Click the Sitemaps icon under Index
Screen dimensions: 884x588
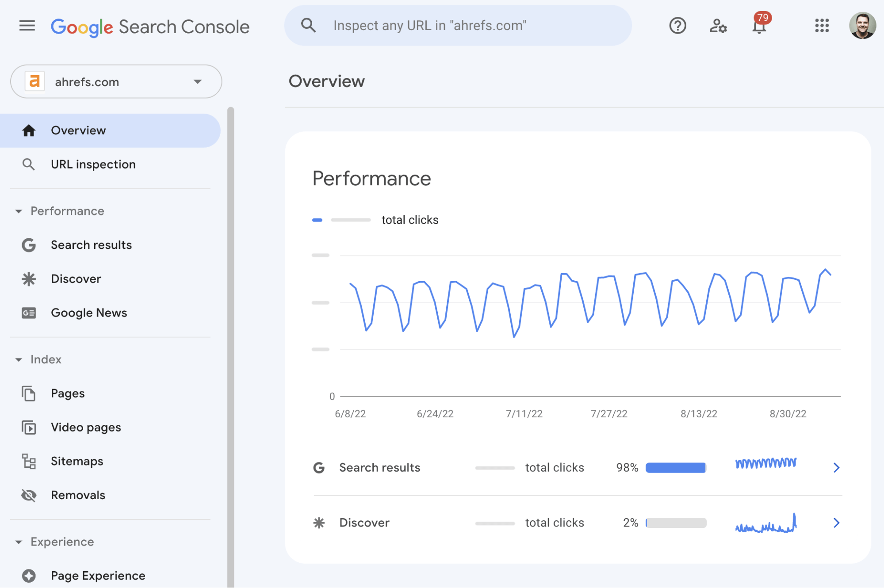coord(28,461)
